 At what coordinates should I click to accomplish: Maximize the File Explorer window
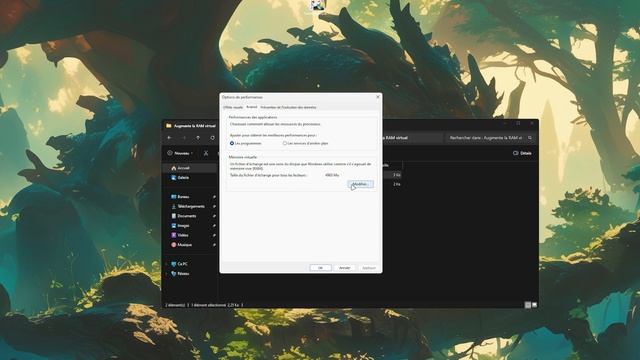click(x=518, y=123)
